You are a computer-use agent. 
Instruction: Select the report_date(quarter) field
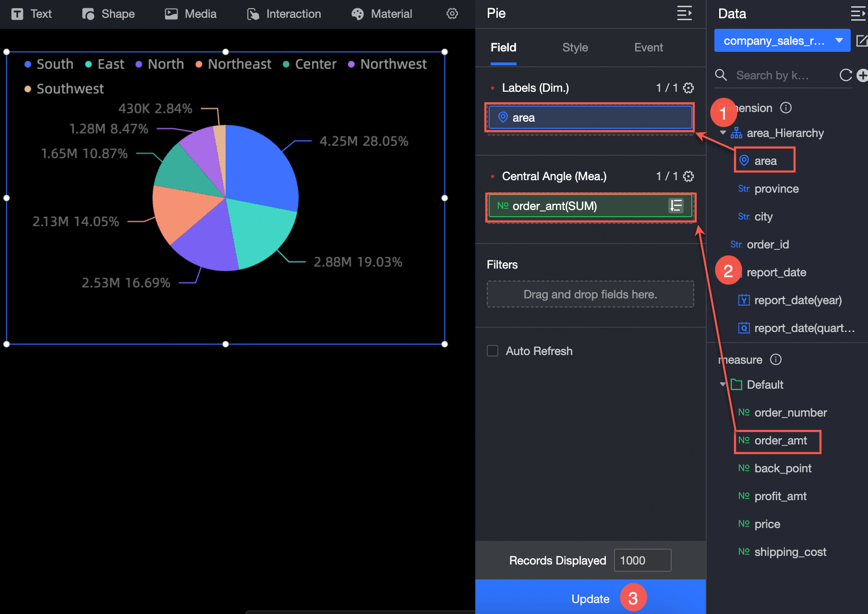796,328
